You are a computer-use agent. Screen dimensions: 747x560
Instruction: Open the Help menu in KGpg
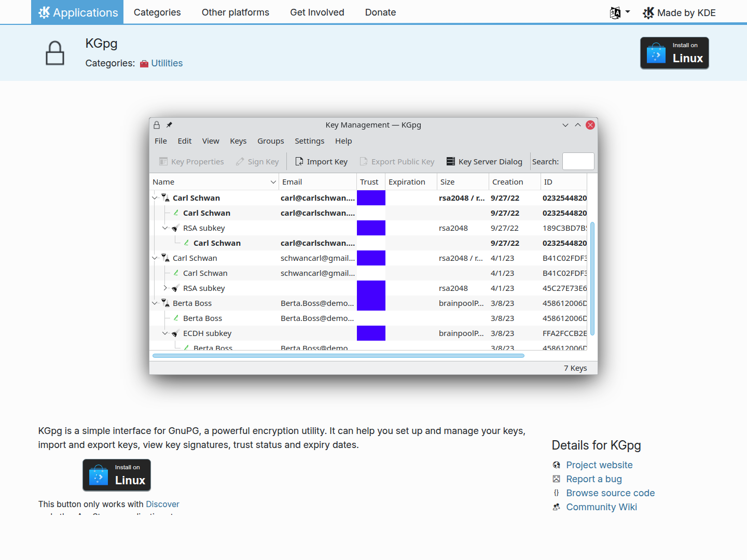pyautogui.click(x=343, y=141)
